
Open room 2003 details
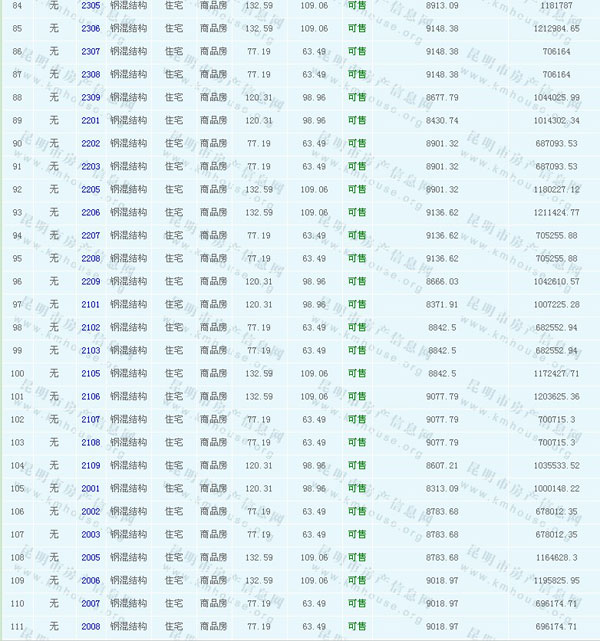pos(90,534)
